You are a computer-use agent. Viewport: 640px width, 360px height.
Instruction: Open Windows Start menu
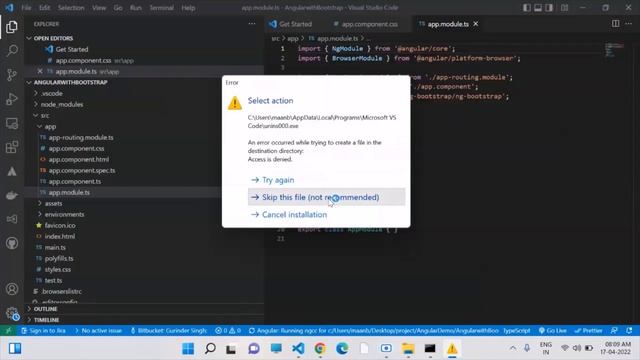[x=188, y=348]
